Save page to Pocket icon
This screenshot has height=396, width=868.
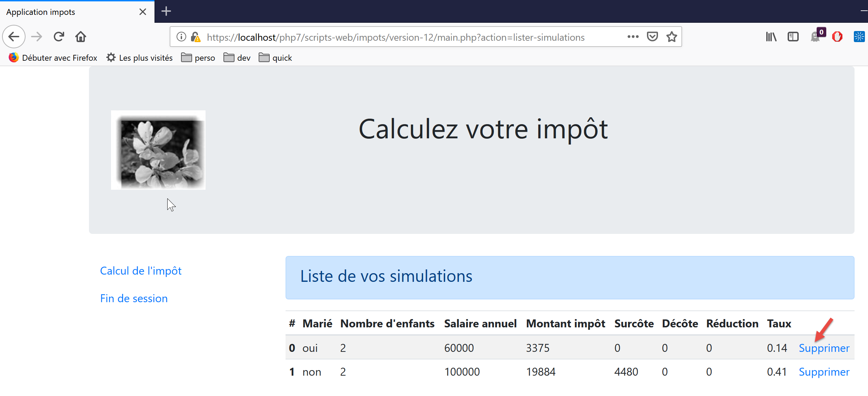[x=652, y=37]
